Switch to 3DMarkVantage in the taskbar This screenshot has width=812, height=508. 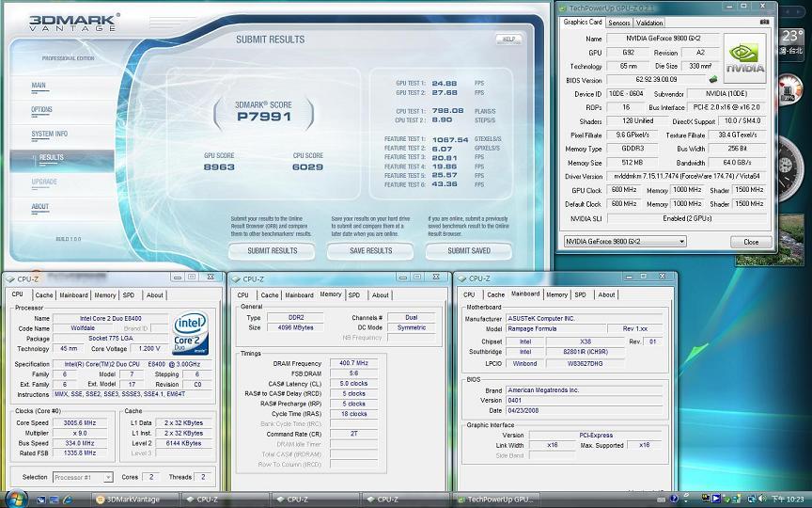click(133, 500)
